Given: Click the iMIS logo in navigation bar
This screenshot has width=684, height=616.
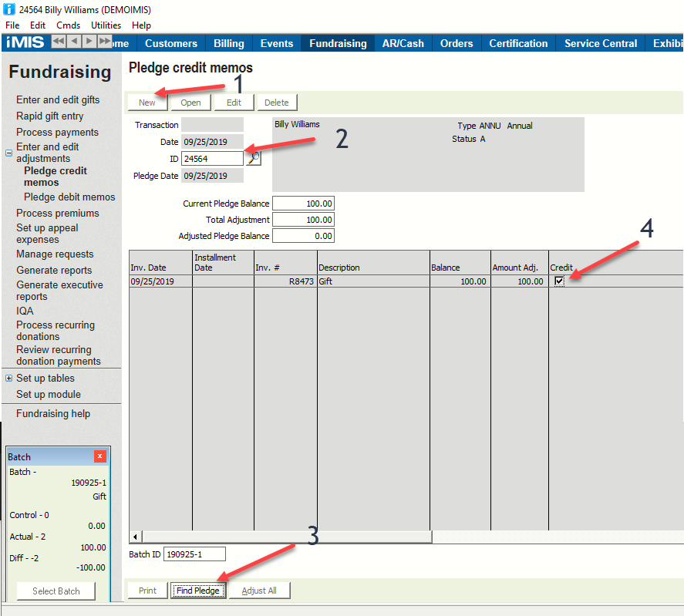Looking at the screenshot, I should (25, 42).
